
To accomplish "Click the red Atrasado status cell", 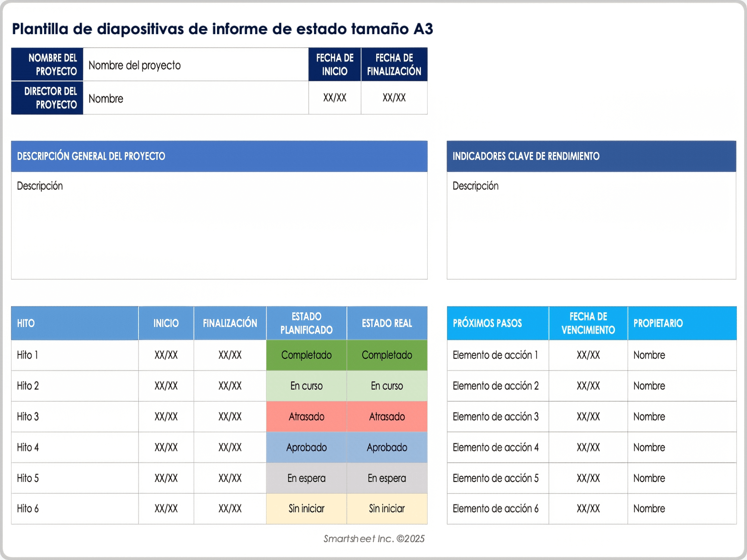I will point(306,416).
